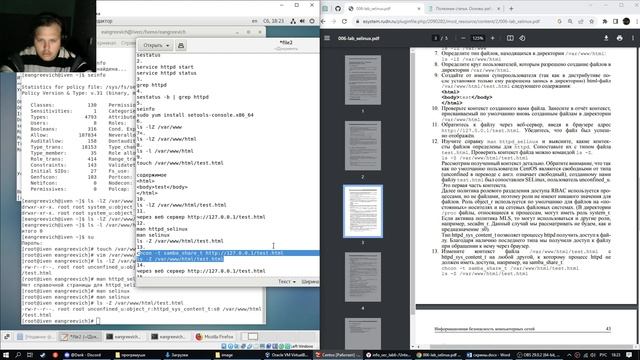Edit the PDF page number field
Viewport: 640px width, 360px height.
(x=436, y=38)
